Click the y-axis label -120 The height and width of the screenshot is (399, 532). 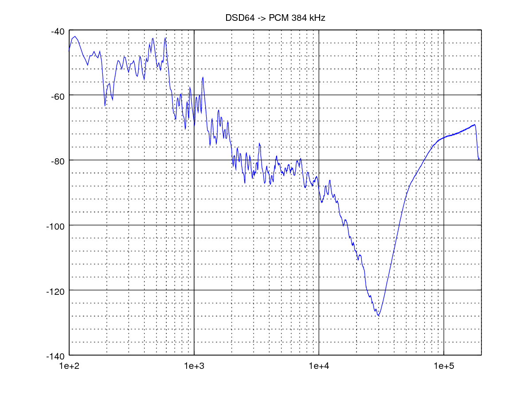55,291
